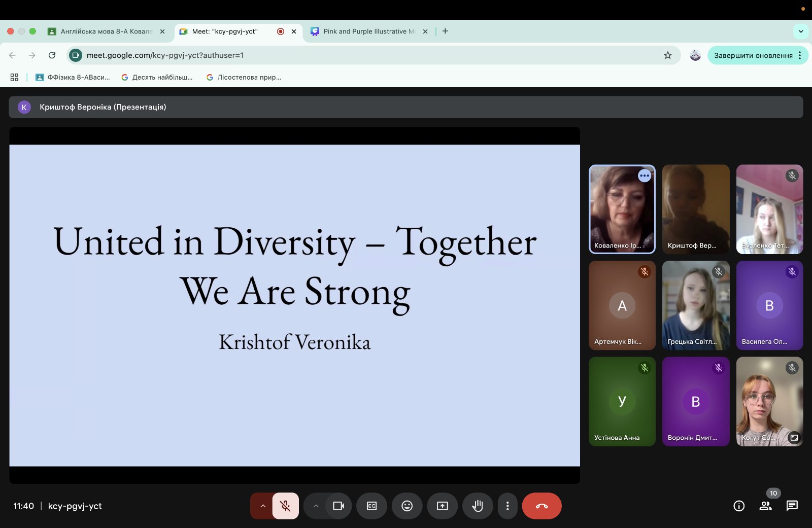Open the emoji reactions picker
This screenshot has width=812, height=528.
[x=407, y=506]
